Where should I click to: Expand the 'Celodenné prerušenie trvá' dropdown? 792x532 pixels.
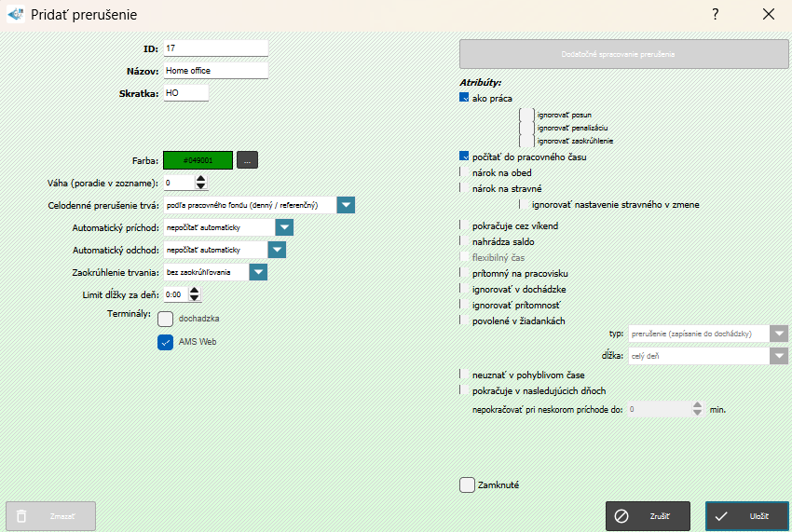346,205
